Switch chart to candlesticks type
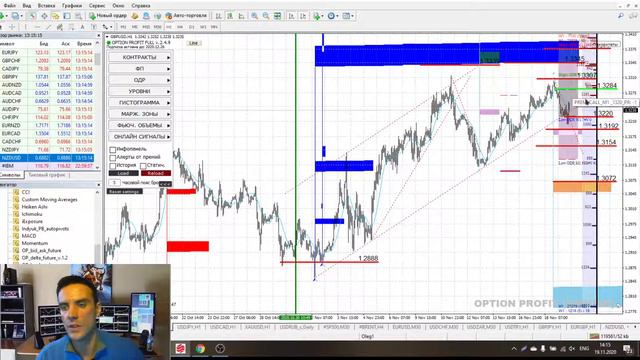Viewport: 640px width, 360px height. [x=230, y=16]
